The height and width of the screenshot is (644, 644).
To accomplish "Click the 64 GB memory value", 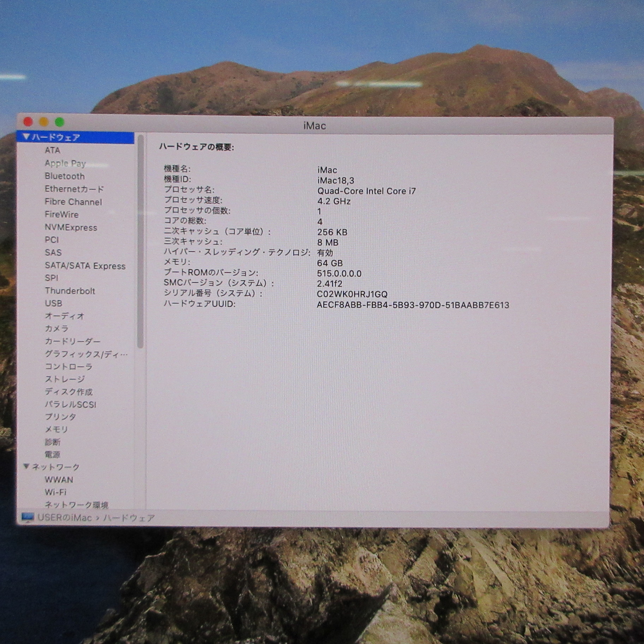I will [330, 263].
